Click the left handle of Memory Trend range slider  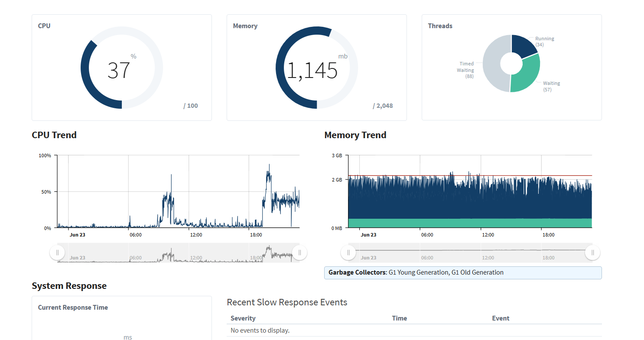click(348, 253)
